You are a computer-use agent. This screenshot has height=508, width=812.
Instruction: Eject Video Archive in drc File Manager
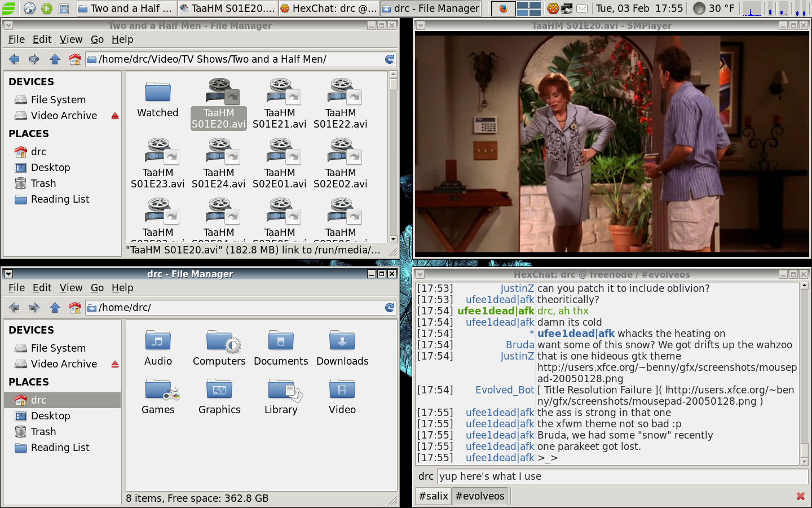coord(115,364)
